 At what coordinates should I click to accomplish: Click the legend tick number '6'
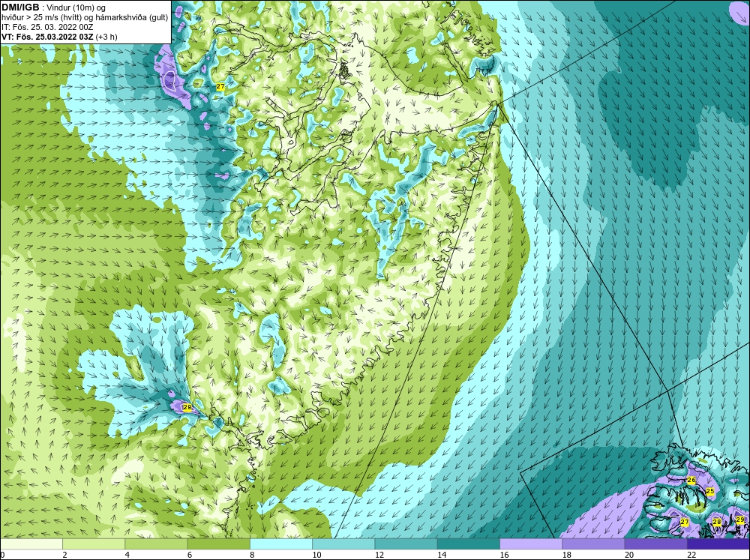pos(190,555)
